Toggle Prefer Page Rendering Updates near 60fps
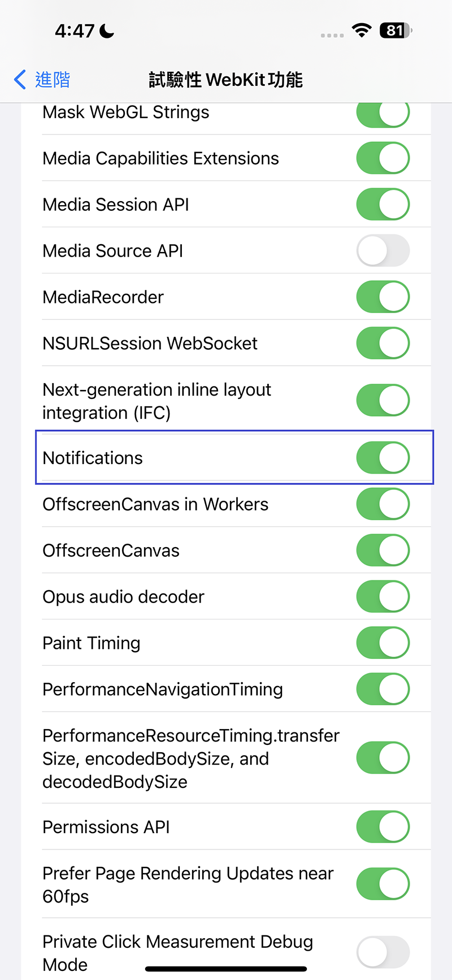This screenshot has height=980, width=452. point(383,884)
